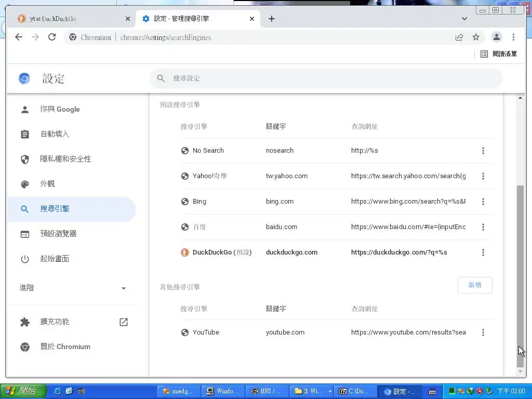Click the Windo... taskbar window button
532x399 pixels.
(x=222, y=391)
